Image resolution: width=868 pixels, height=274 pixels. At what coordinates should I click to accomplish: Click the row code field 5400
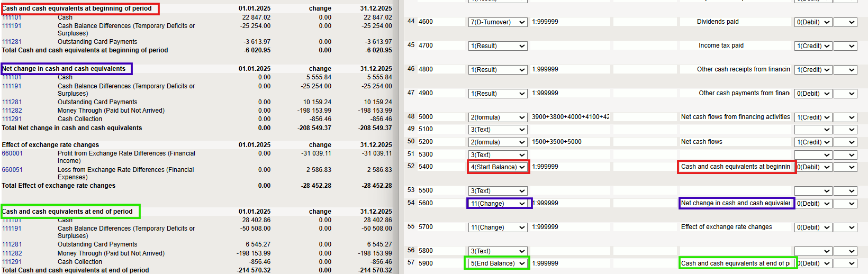pyautogui.click(x=441, y=167)
